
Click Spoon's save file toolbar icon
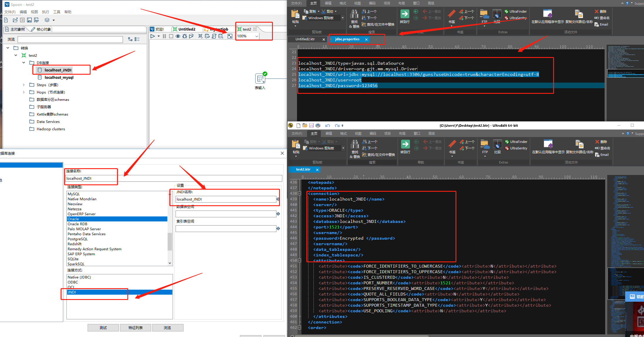(x=29, y=20)
